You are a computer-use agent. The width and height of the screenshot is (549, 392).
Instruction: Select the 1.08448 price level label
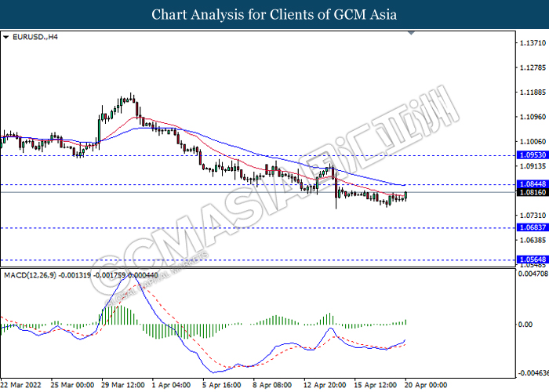[x=533, y=184]
